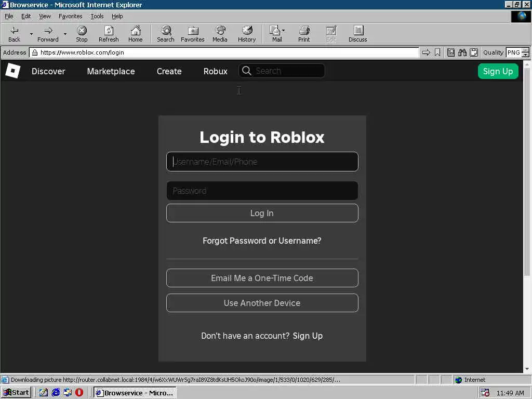
Task: Click the Go arrow next to the address bar
Action: click(x=426, y=52)
